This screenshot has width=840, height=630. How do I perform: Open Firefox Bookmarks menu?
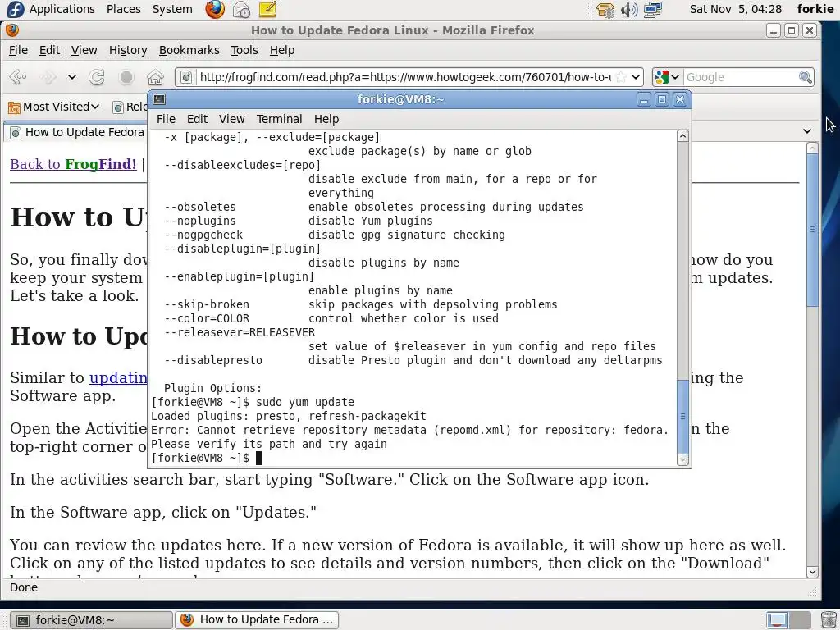(189, 50)
